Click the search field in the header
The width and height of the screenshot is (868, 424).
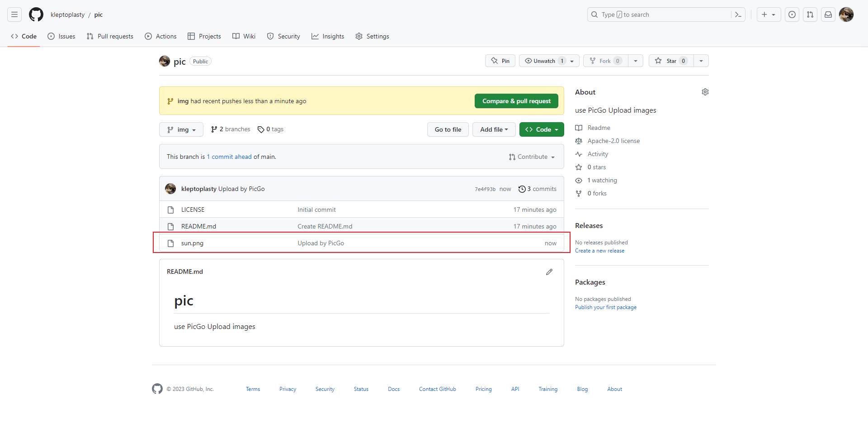click(x=660, y=14)
